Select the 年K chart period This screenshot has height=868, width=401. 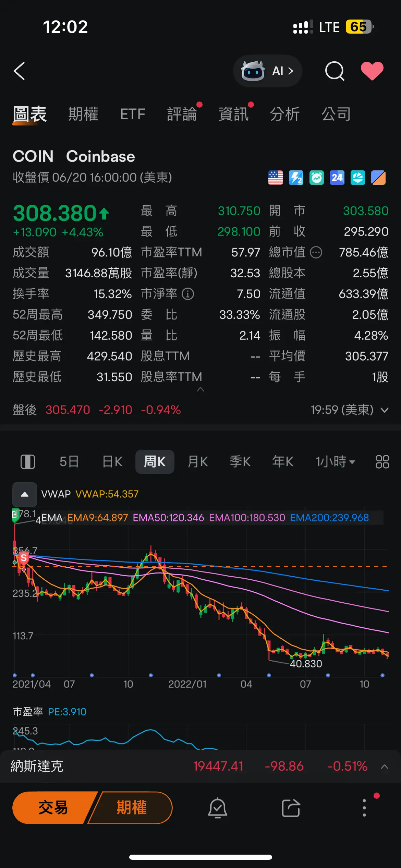click(283, 462)
